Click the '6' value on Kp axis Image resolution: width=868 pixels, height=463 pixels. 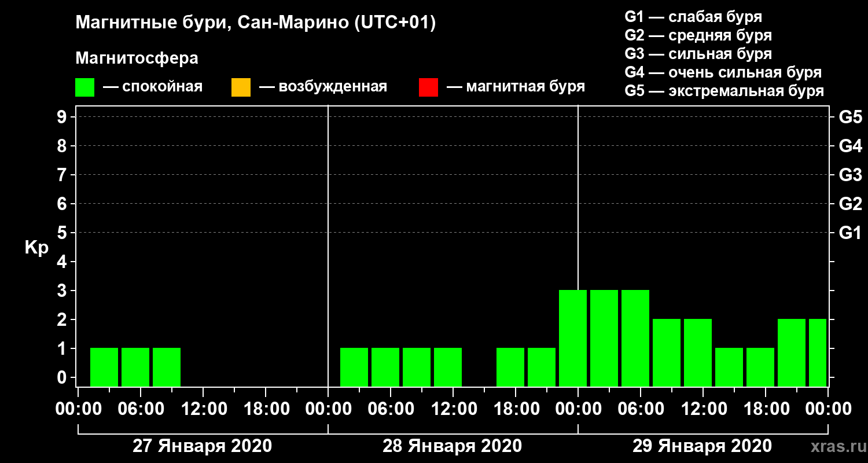[x=63, y=204]
